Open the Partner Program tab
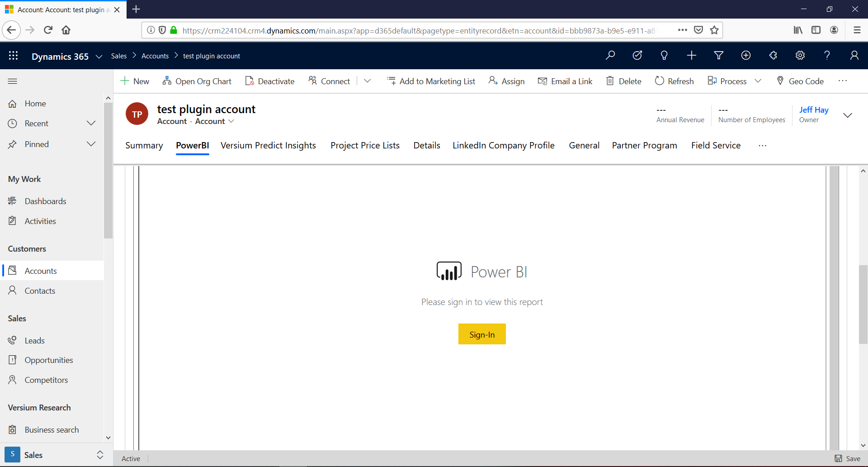Image resolution: width=868 pixels, height=467 pixels. (645, 145)
